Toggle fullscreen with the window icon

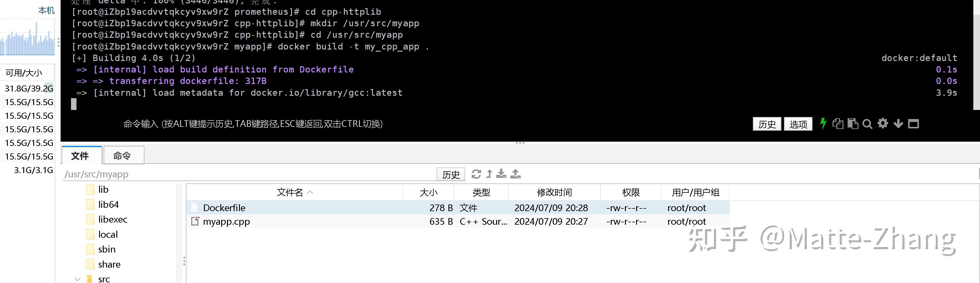click(914, 124)
